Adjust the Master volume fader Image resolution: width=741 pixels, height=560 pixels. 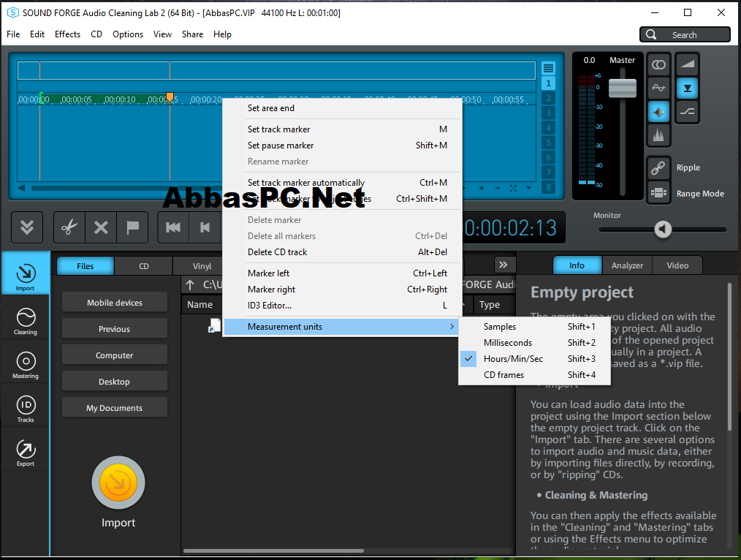[622, 88]
